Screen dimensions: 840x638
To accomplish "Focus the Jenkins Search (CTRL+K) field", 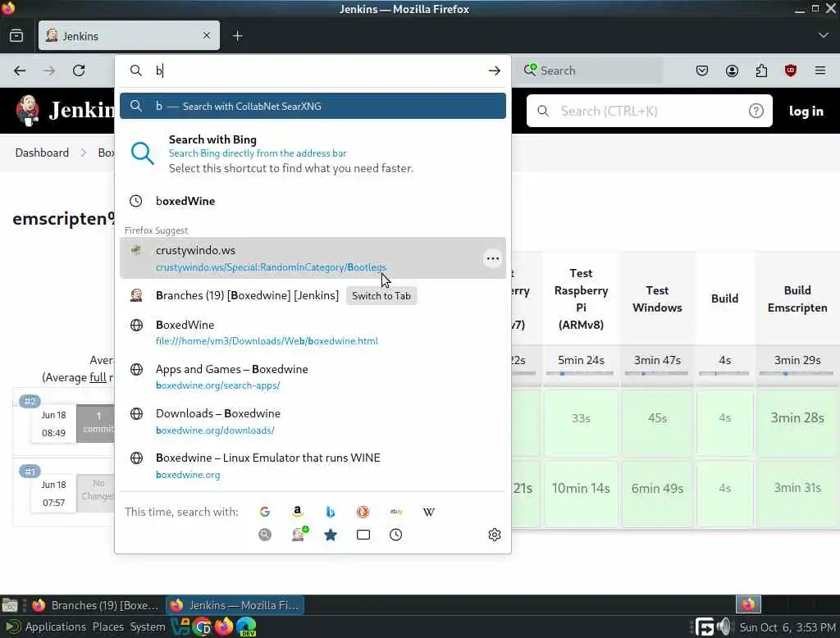I will tap(650, 111).
